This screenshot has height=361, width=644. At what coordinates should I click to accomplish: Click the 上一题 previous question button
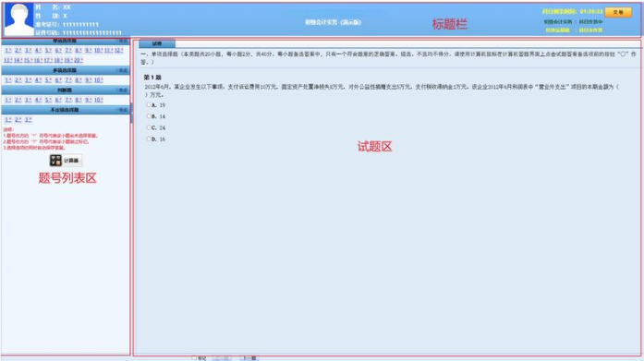pos(222,358)
